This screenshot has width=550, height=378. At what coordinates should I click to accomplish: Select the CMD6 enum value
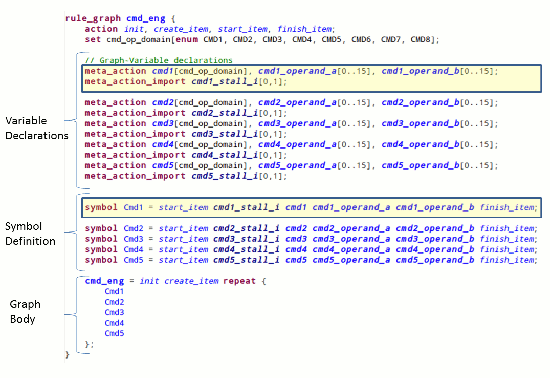(361, 39)
